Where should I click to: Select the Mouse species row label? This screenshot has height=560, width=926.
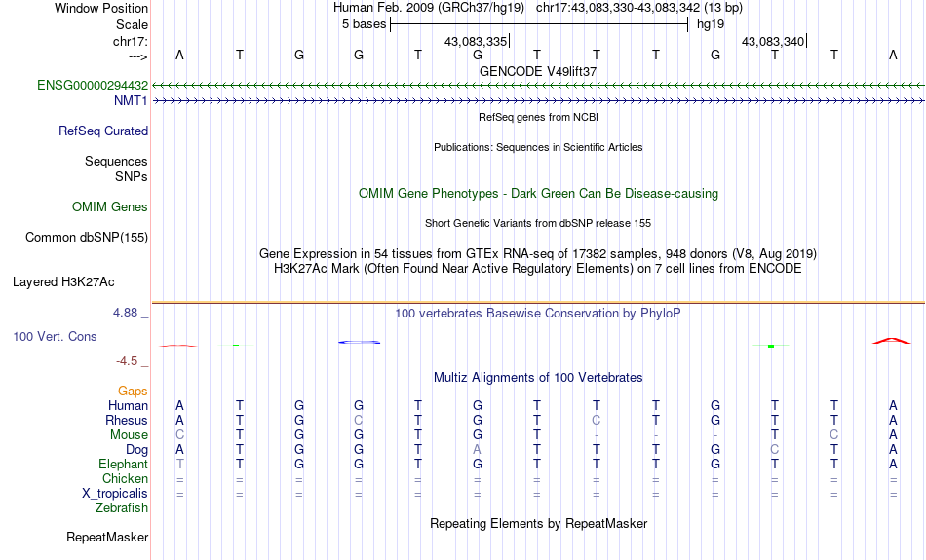pyautogui.click(x=129, y=435)
